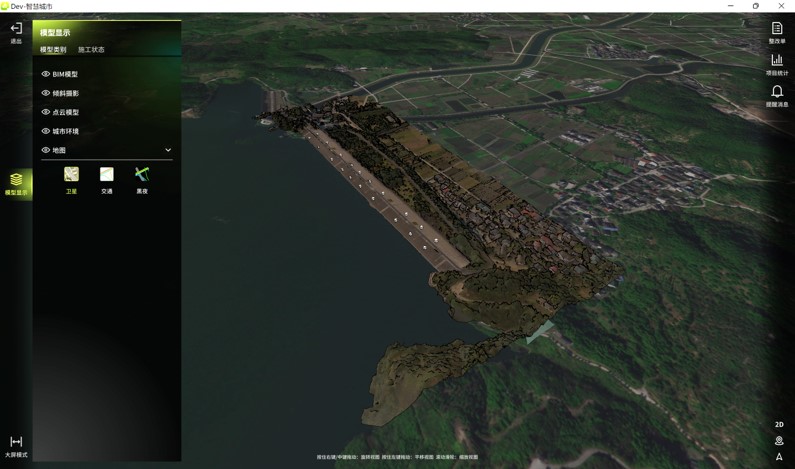795x469 pixels.
Task: Enter 大屏模式 big screen mode
Action: coord(16,442)
